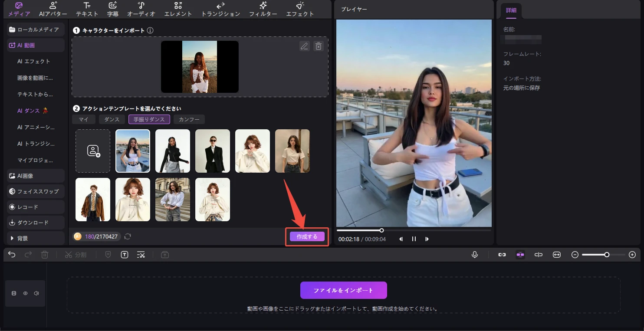644x331 pixels.
Task: Click the edit pencil icon on imported character
Action: pyautogui.click(x=305, y=46)
